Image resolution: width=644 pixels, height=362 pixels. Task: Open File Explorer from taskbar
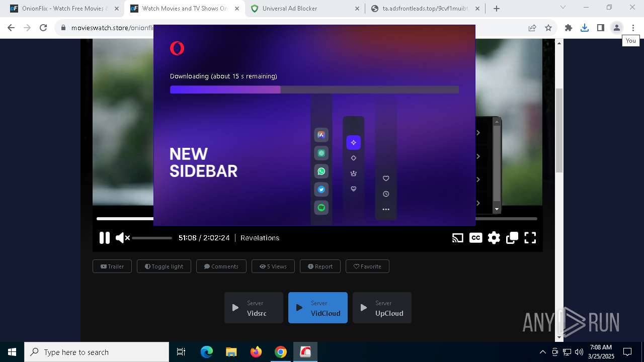231,352
